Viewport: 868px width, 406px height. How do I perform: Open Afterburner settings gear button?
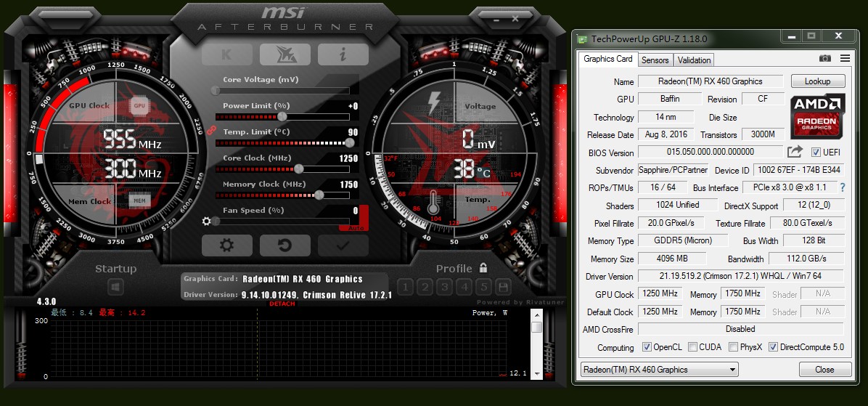[227, 245]
